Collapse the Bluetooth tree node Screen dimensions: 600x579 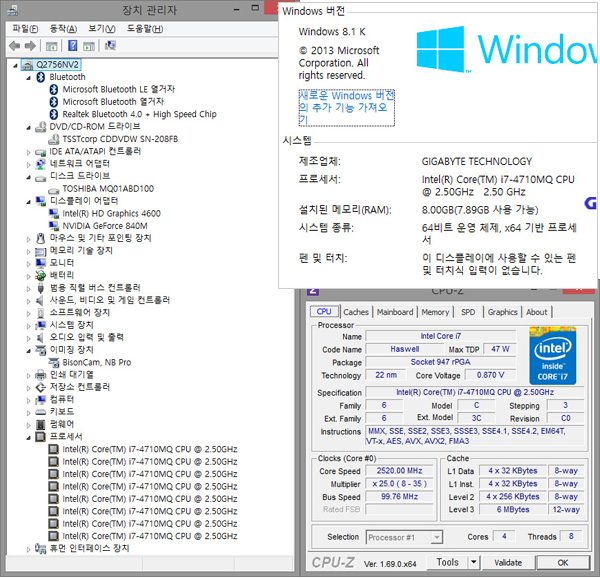[29, 78]
